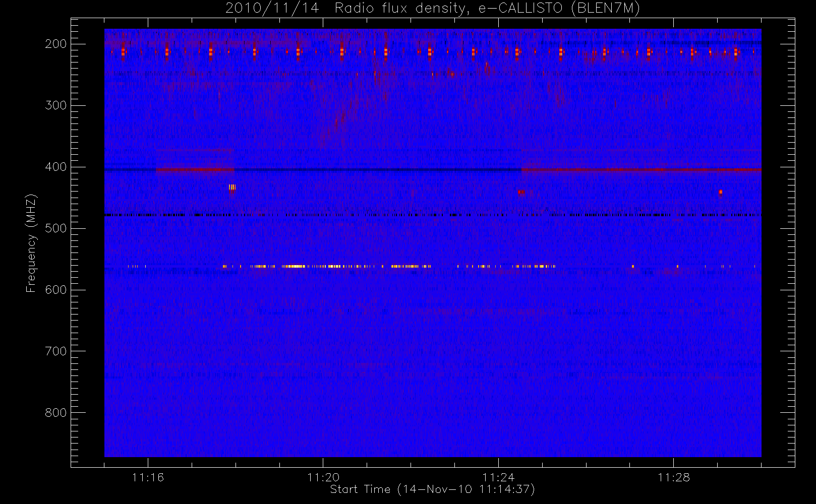Click the 11:28 time tick label
816x504 pixels.
tap(674, 477)
